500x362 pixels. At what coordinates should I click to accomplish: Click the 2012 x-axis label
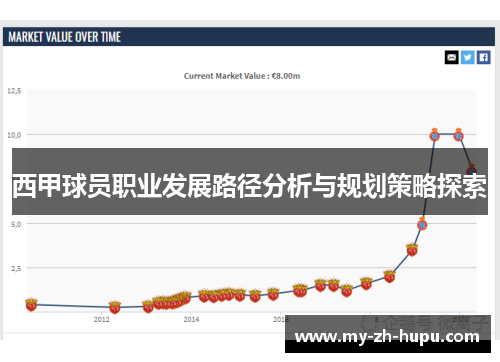click(102, 319)
